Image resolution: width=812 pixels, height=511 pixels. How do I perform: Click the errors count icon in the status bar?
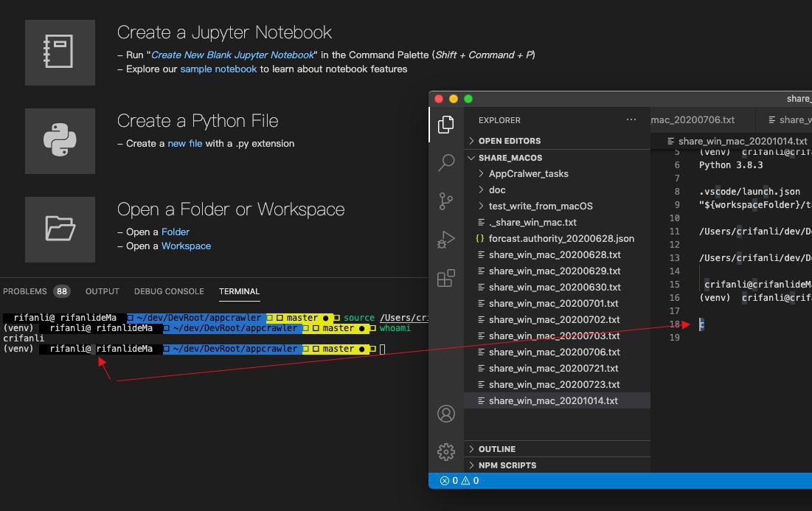point(444,481)
